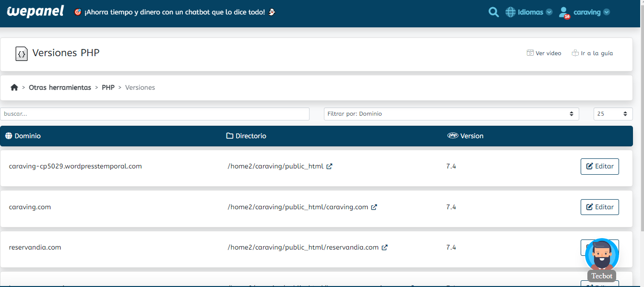Click the globe icon beside Idiomas
The height and width of the screenshot is (287, 644).
point(511,12)
